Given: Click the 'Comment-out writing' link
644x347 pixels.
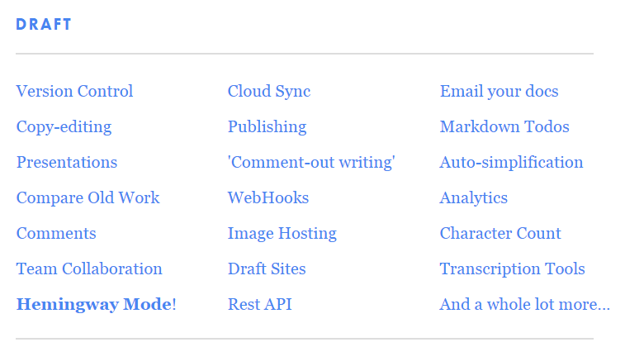Looking at the screenshot, I should [x=311, y=163].
